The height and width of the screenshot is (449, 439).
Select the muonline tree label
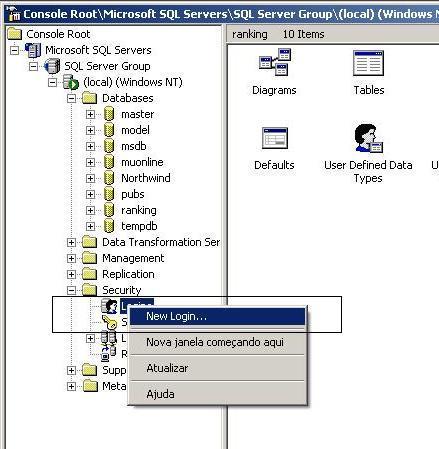[142, 162]
